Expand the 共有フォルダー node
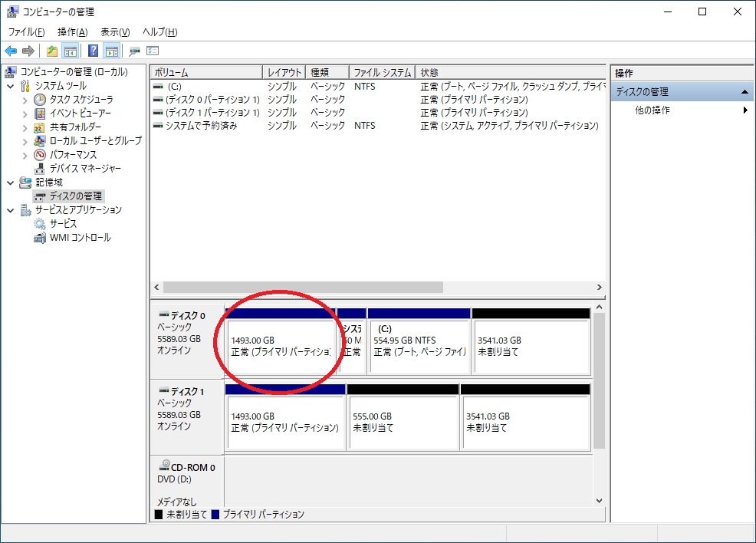756x543 pixels. tap(25, 128)
